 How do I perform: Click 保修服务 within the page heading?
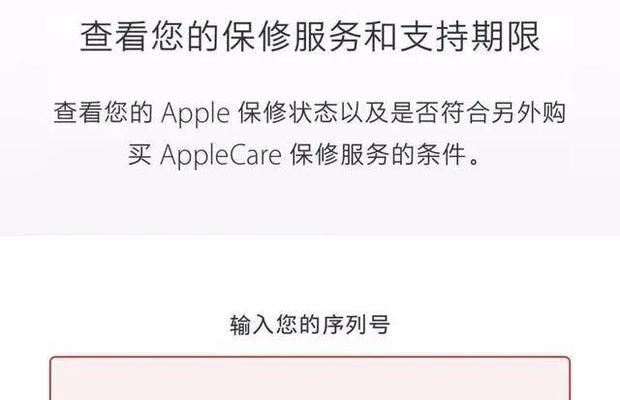click(x=292, y=36)
